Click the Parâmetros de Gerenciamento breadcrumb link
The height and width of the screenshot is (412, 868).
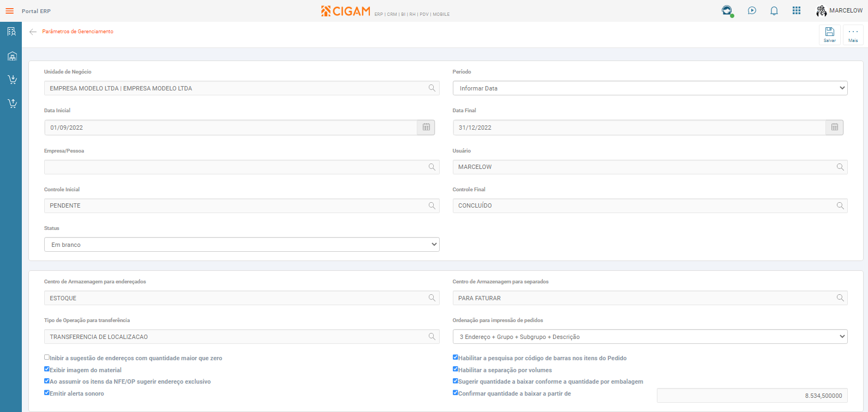(77, 32)
